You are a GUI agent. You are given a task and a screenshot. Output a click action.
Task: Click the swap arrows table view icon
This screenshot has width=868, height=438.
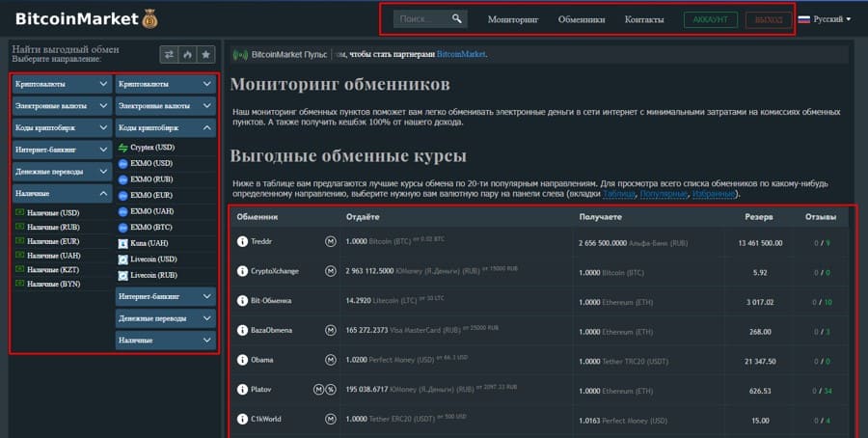tap(169, 54)
